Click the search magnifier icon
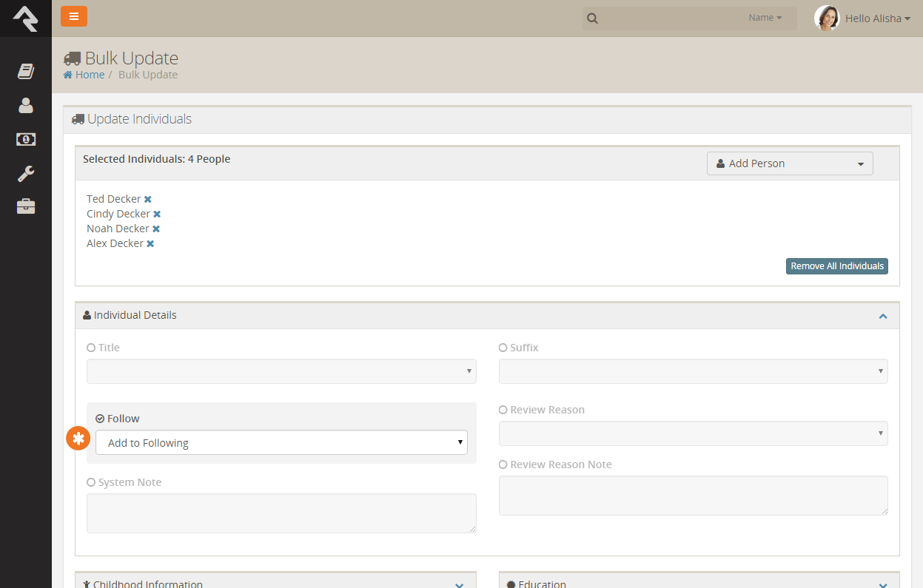The height and width of the screenshot is (588, 923). point(592,18)
